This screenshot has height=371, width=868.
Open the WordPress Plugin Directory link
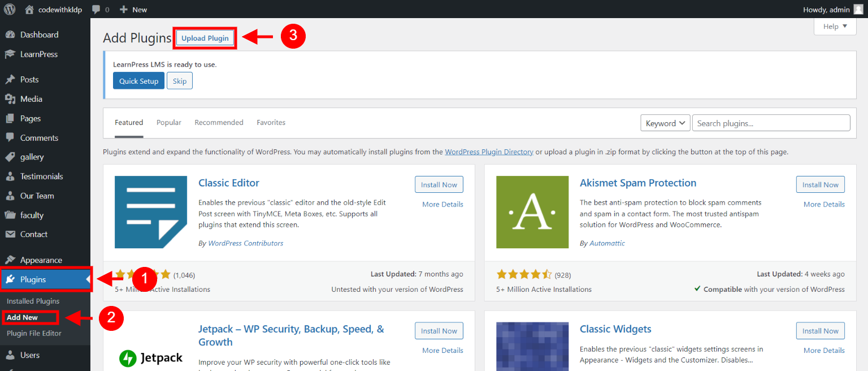[x=489, y=152]
